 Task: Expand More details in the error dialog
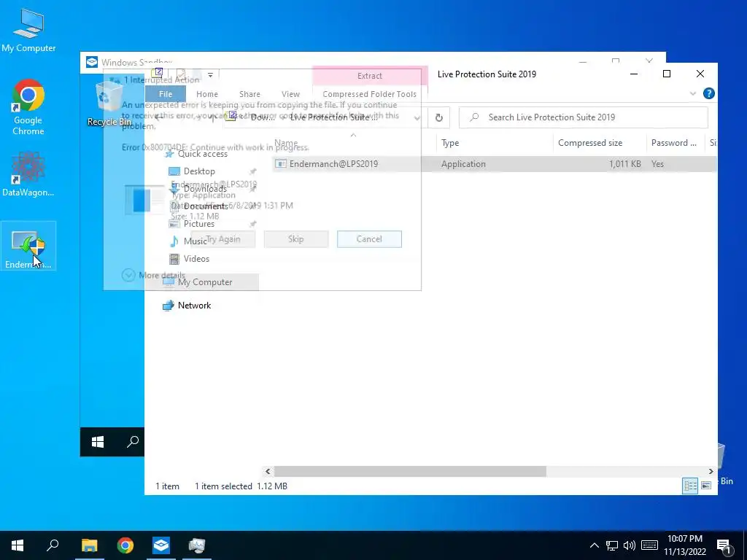click(153, 275)
